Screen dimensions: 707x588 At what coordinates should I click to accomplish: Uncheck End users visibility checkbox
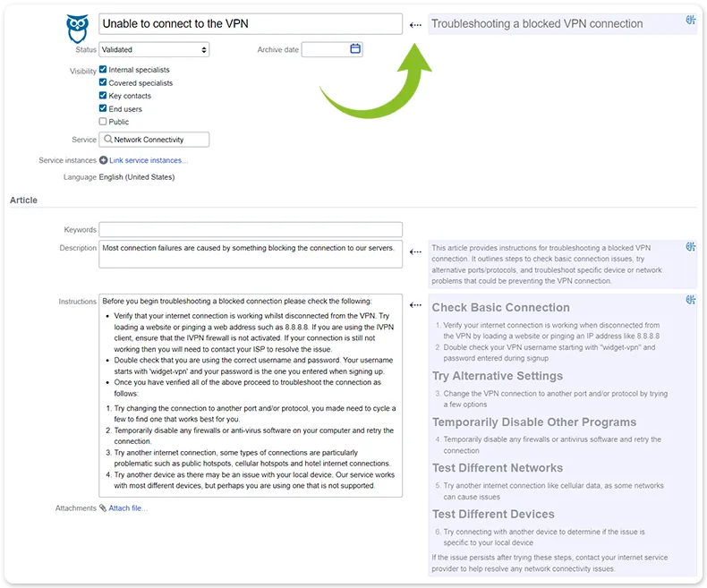pyautogui.click(x=103, y=108)
